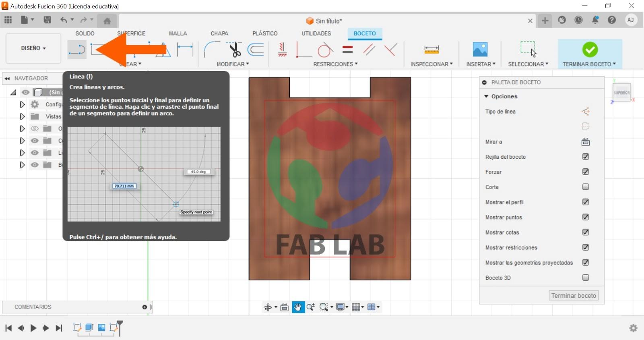Apply the Fix/Unfix constraint

tap(283, 50)
